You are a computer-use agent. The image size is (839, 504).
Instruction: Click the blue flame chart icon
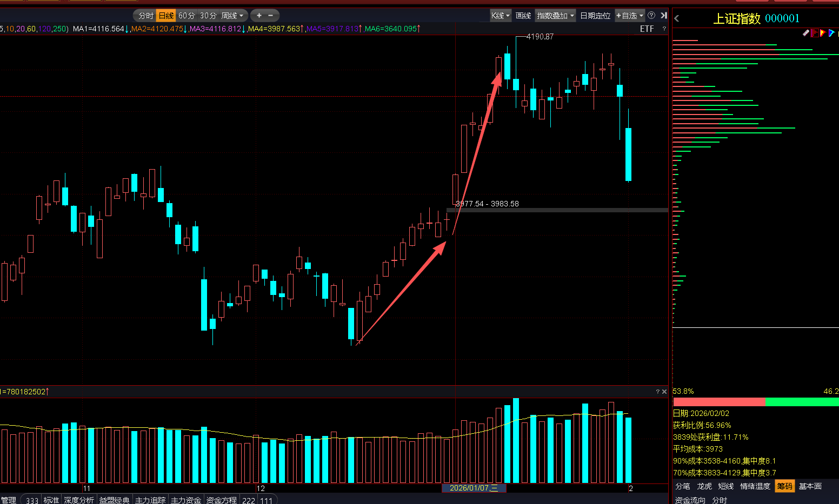coord(831,33)
